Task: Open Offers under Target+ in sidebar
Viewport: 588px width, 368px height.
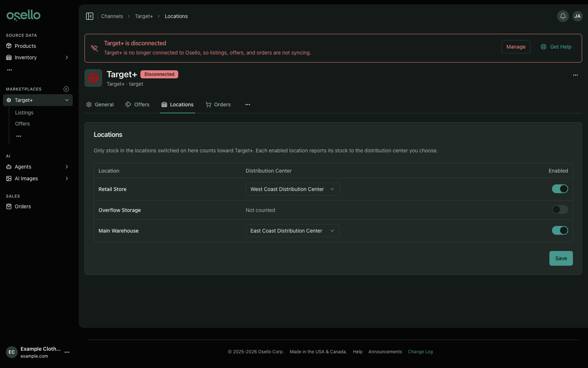Action: (22, 124)
